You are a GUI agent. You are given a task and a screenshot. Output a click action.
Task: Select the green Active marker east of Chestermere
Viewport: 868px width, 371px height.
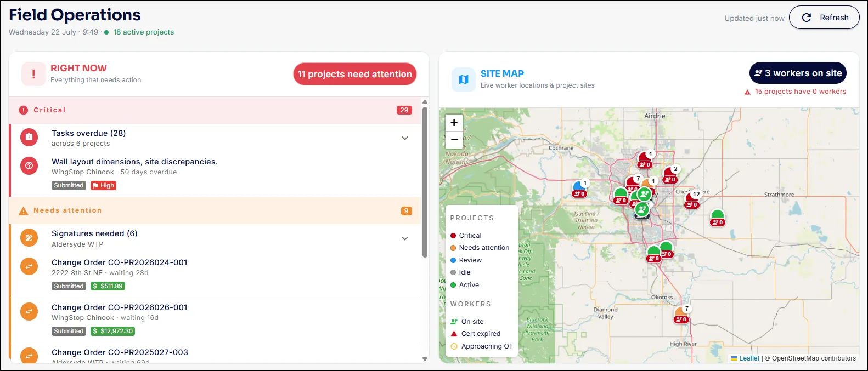(717, 217)
